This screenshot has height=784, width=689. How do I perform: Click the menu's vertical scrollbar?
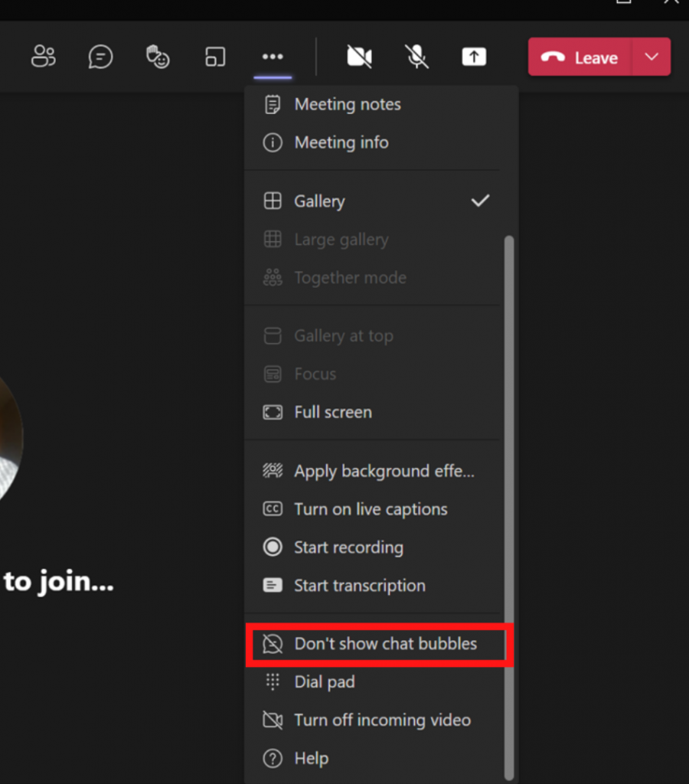click(x=509, y=508)
